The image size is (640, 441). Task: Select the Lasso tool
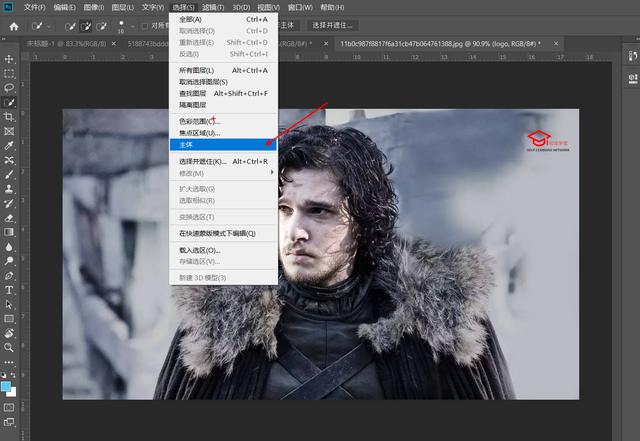point(9,88)
